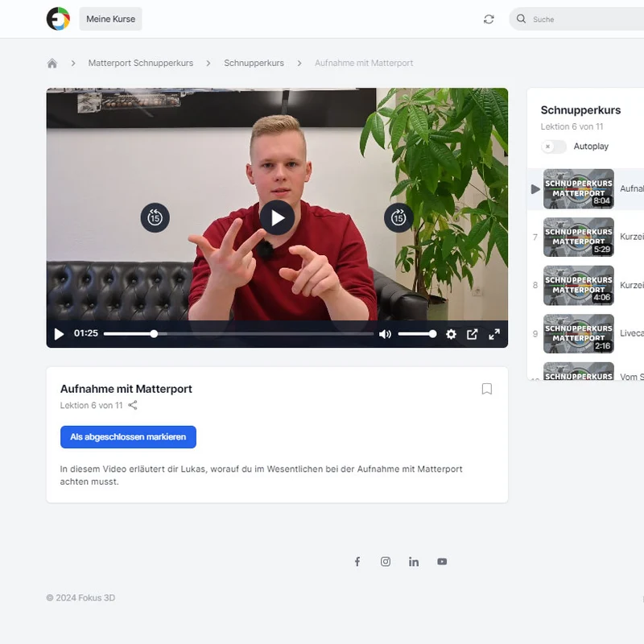The image size is (644, 644).
Task: Open Matterport Schnupperkurs breadcrumb link
Action: tap(140, 64)
